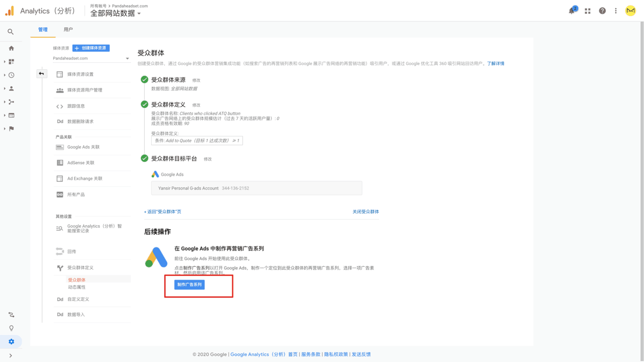Open the notifications bell icon
This screenshot has height=362, width=644.
pyautogui.click(x=572, y=11)
